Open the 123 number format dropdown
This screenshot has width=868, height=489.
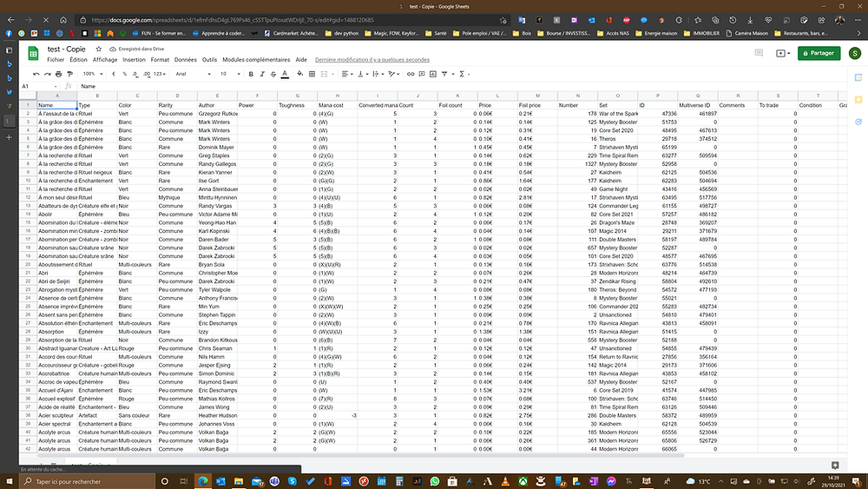pyautogui.click(x=160, y=74)
